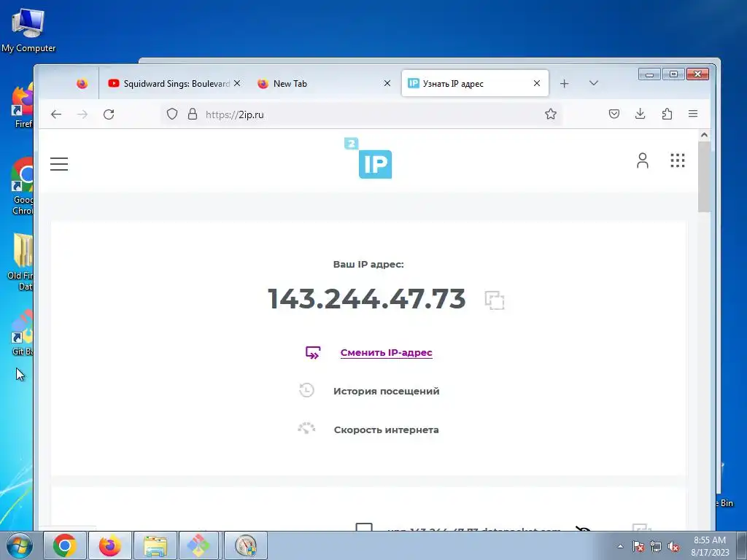The height and width of the screenshot is (560, 747).
Task: Open the user account profile icon
Action: (643, 160)
